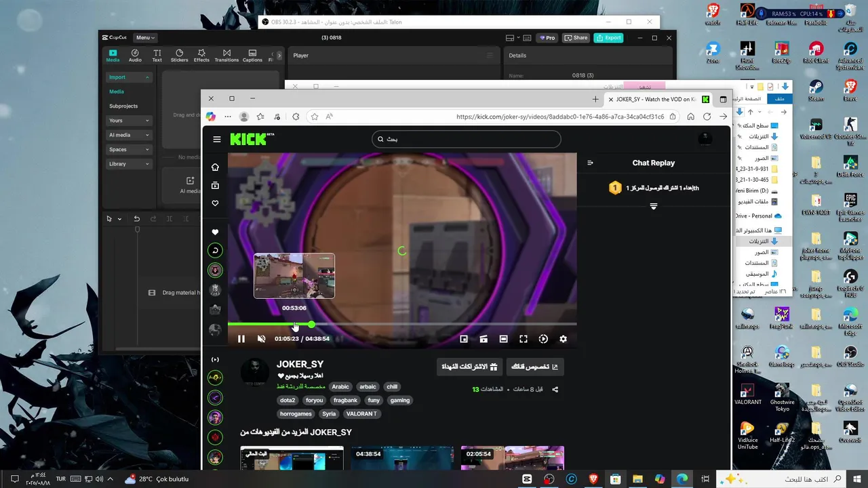
Task: Select the Arabic tag
Action: click(340, 387)
